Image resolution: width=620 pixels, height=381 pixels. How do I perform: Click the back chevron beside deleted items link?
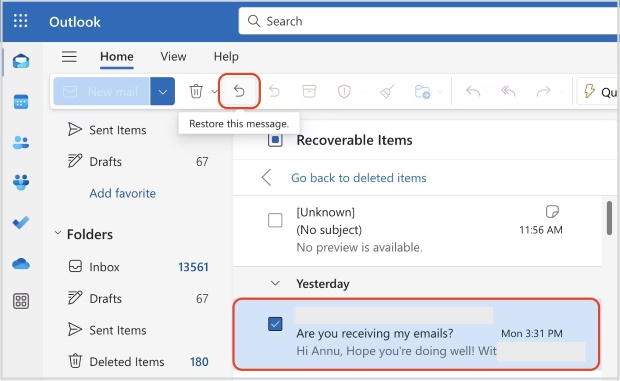(267, 177)
